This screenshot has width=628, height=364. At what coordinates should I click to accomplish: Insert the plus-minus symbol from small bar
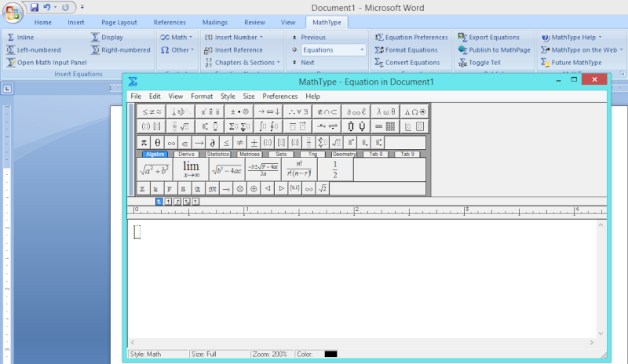pyautogui.click(x=254, y=143)
